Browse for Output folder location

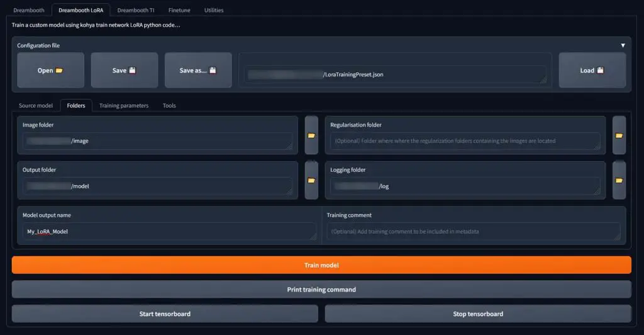click(x=311, y=180)
